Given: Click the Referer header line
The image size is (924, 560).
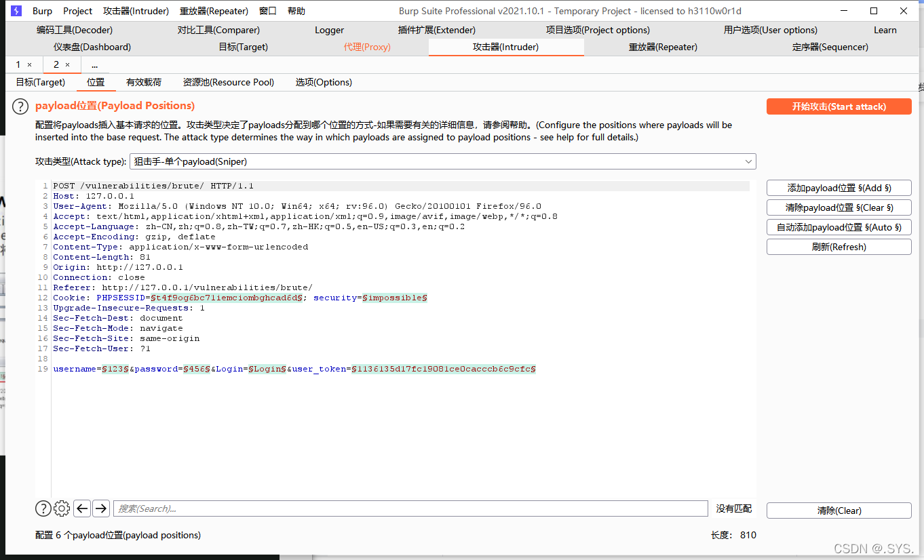Looking at the screenshot, I should pyautogui.click(x=183, y=287).
